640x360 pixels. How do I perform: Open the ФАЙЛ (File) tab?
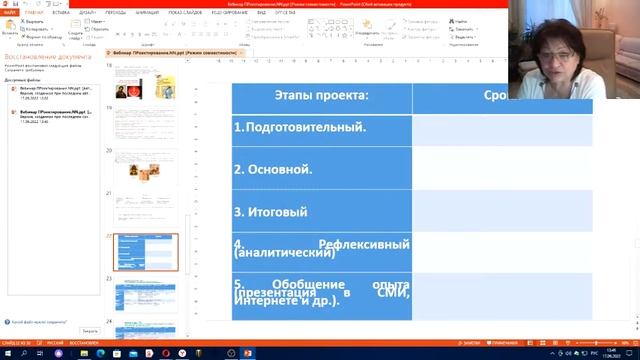tap(9, 13)
